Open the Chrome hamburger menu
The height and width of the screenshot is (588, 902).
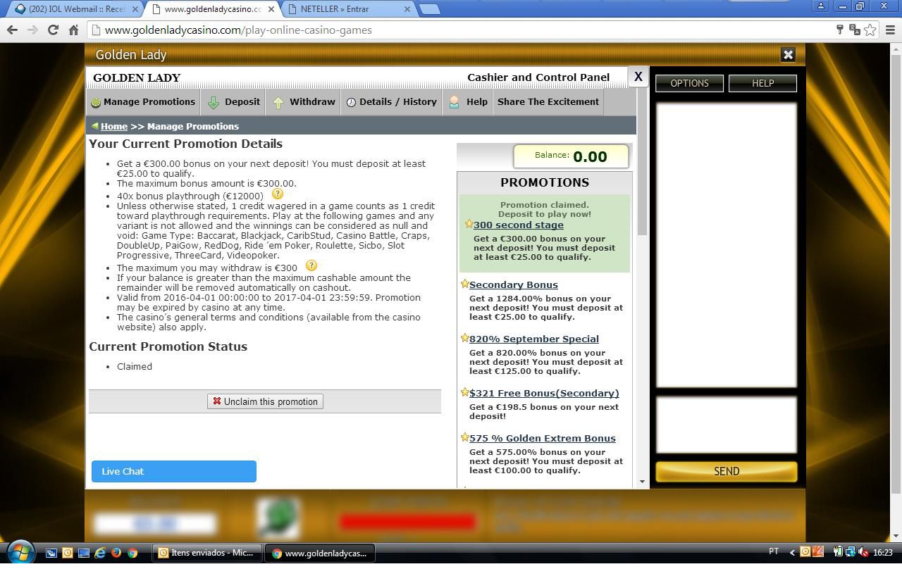[889, 30]
